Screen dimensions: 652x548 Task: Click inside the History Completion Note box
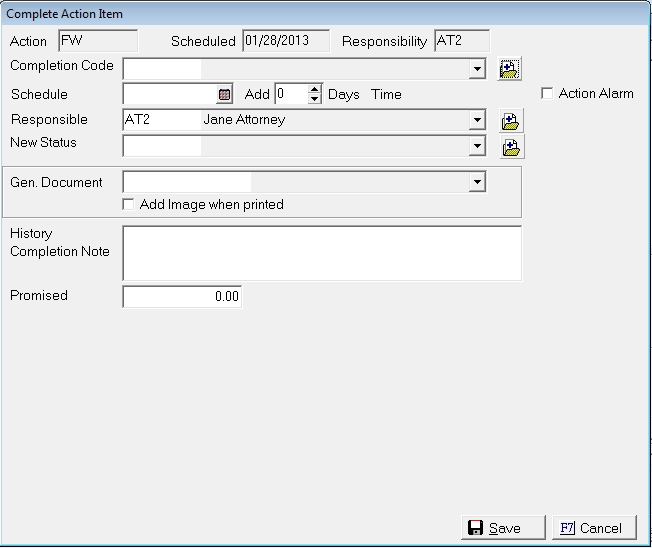pyautogui.click(x=321, y=253)
